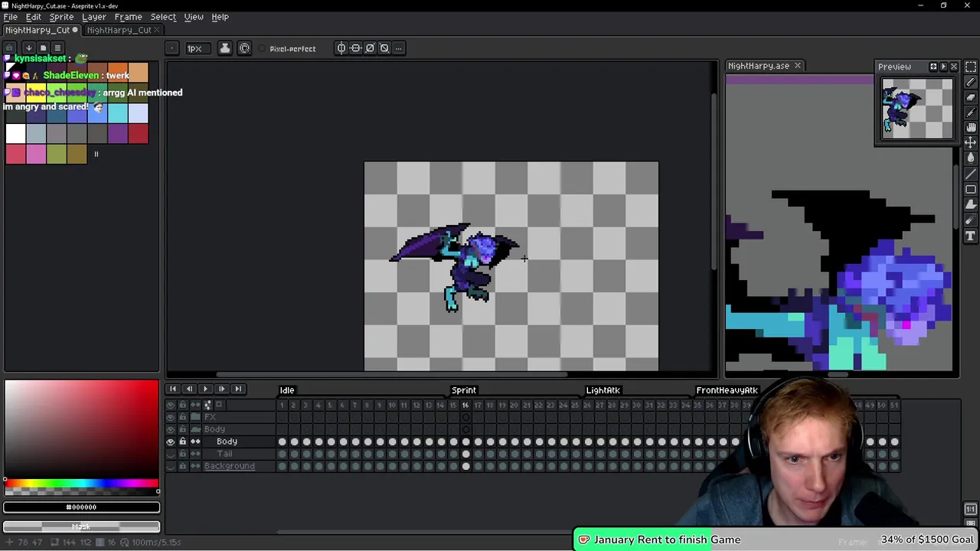Screen dimensions: 980x551
Task: Click the FrontHeavyAtk animation tag
Action: (x=727, y=390)
